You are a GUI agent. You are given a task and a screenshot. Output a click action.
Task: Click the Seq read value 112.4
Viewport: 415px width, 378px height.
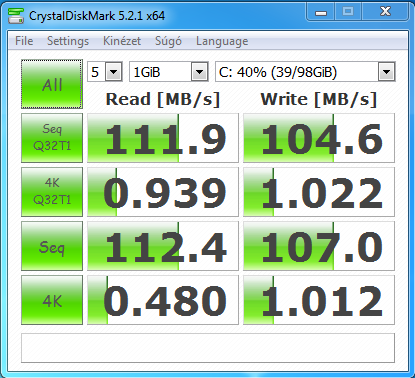tap(163, 246)
